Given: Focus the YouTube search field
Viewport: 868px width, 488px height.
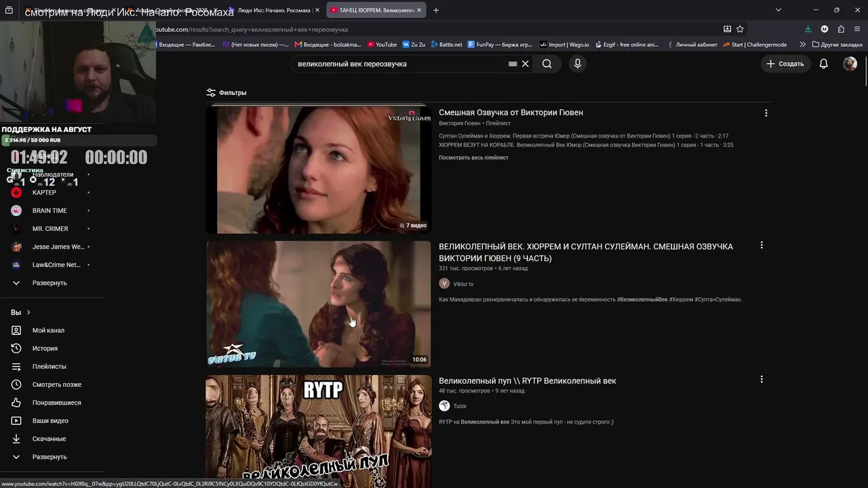Looking at the screenshot, I should click(x=400, y=64).
